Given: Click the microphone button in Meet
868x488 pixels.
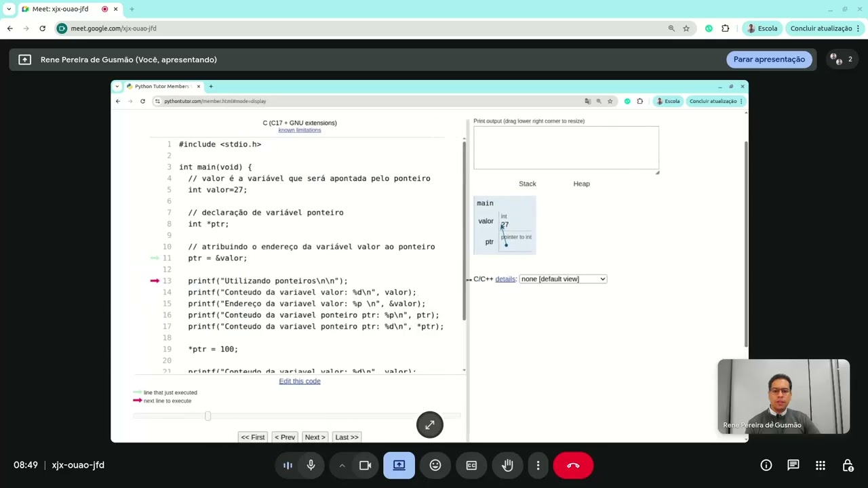Looking at the screenshot, I should [x=311, y=465].
